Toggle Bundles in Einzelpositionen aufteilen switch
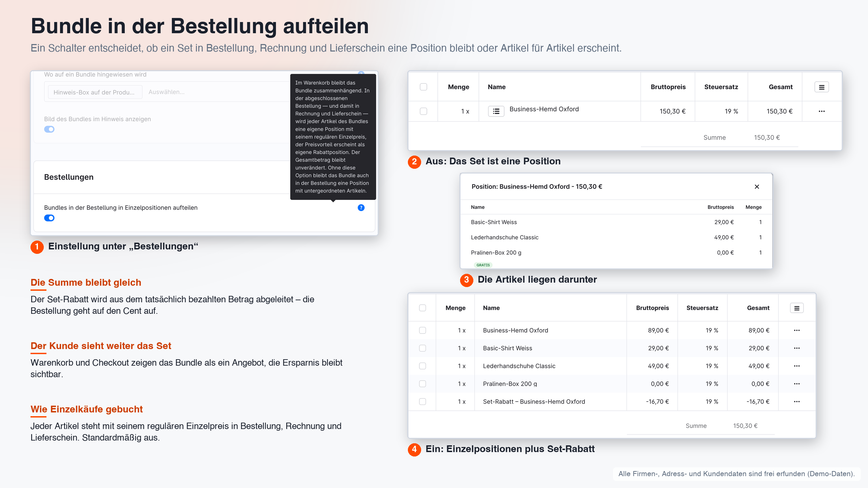 tap(49, 218)
